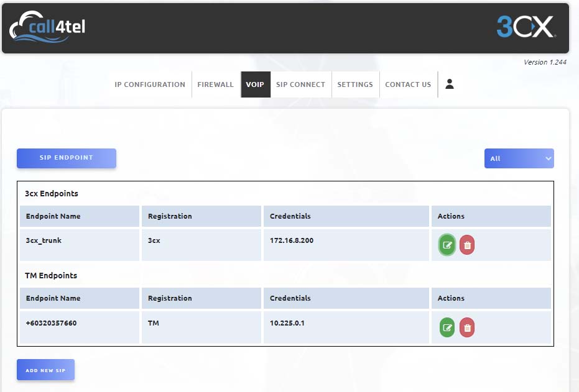This screenshot has width=579, height=392.
Task: Open the user account icon
Action: (450, 84)
